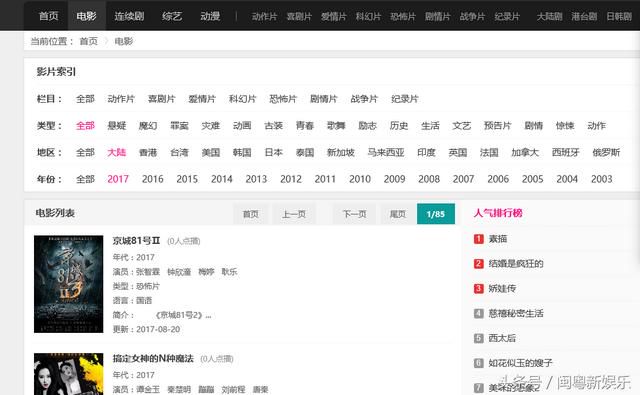Choose 香港 in the 地区 filter
The width and height of the screenshot is (640, 395).
(148, 153)
